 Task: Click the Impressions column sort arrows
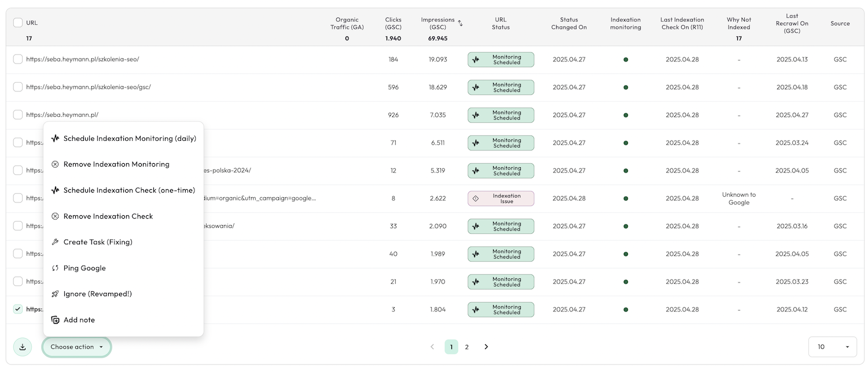click(x=460, y=23)
